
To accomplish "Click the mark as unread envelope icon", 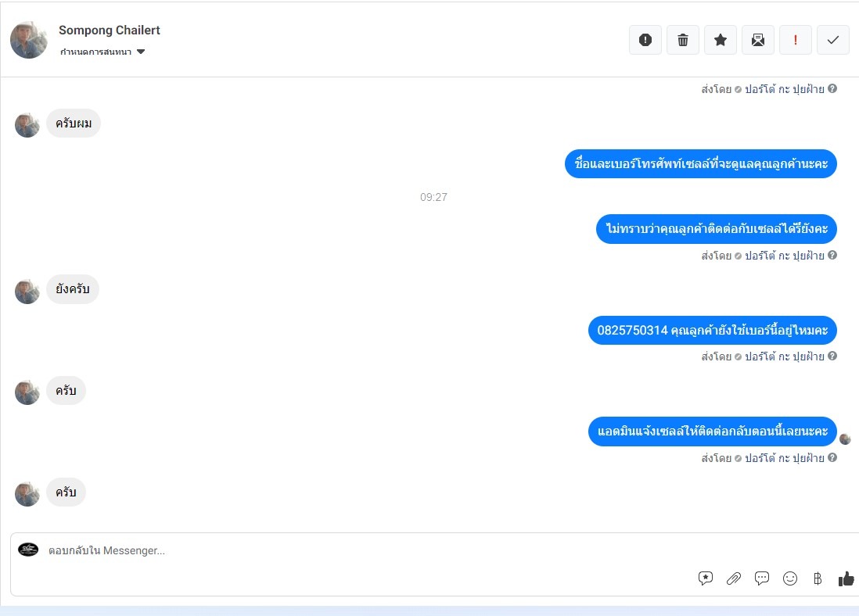I will pyautogui.click(x=757, y=40).
